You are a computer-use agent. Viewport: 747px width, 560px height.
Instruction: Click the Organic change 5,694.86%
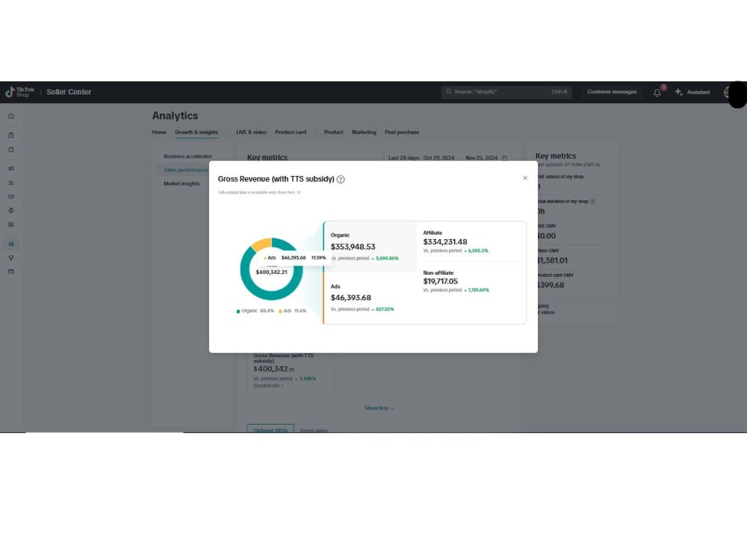coord(387,258)
